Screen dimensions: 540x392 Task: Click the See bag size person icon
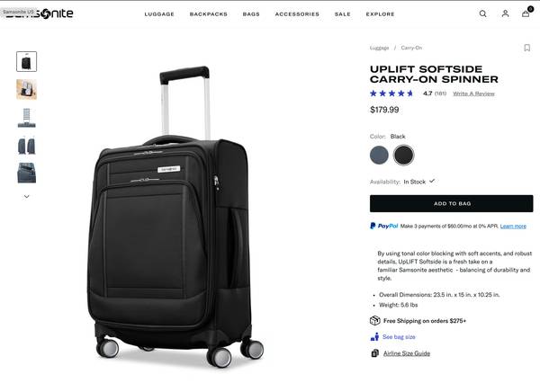[374, 336]
